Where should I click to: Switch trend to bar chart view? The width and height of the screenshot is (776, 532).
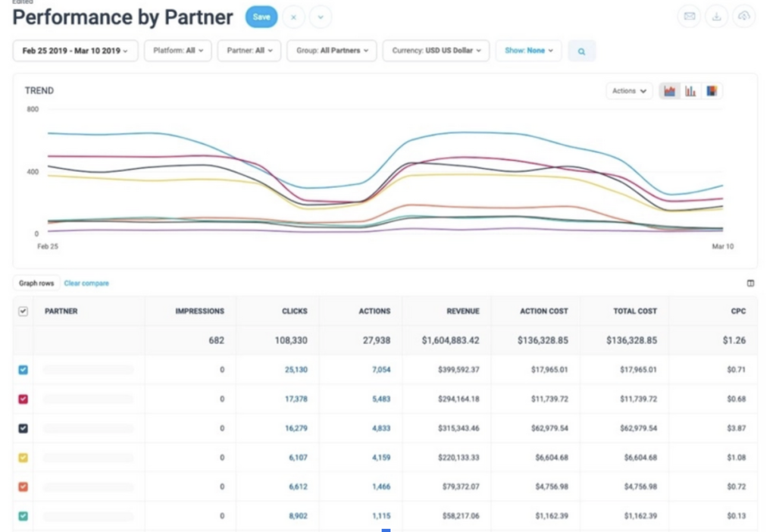[690, 91]
